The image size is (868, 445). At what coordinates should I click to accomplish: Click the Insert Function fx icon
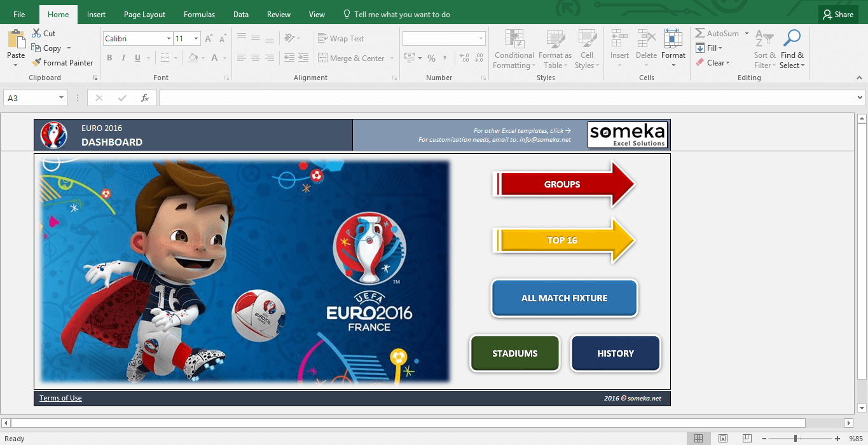click(145, 98)
